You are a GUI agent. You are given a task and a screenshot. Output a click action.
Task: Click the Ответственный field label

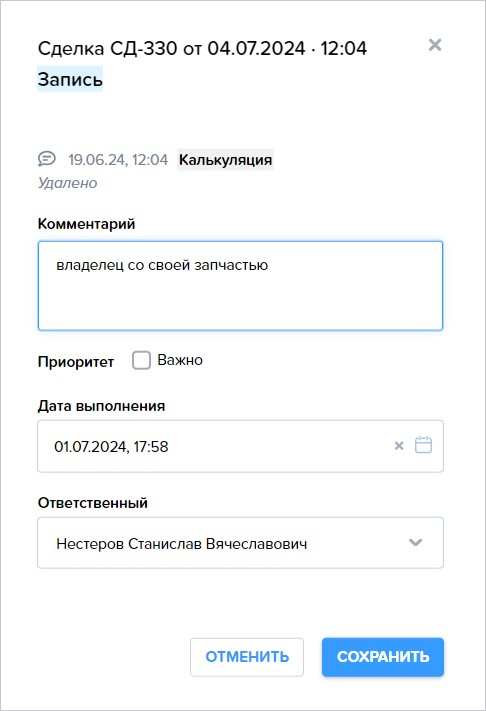click(93, 503)
